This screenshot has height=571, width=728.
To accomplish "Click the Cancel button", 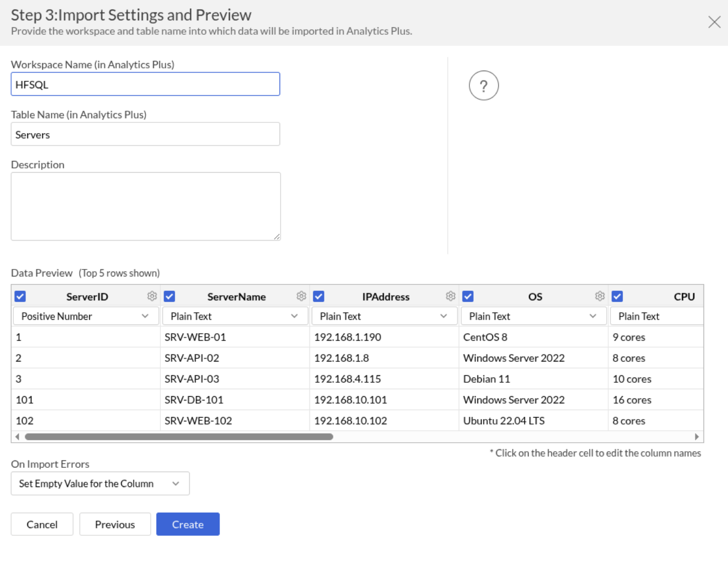I will click(42, 524).
